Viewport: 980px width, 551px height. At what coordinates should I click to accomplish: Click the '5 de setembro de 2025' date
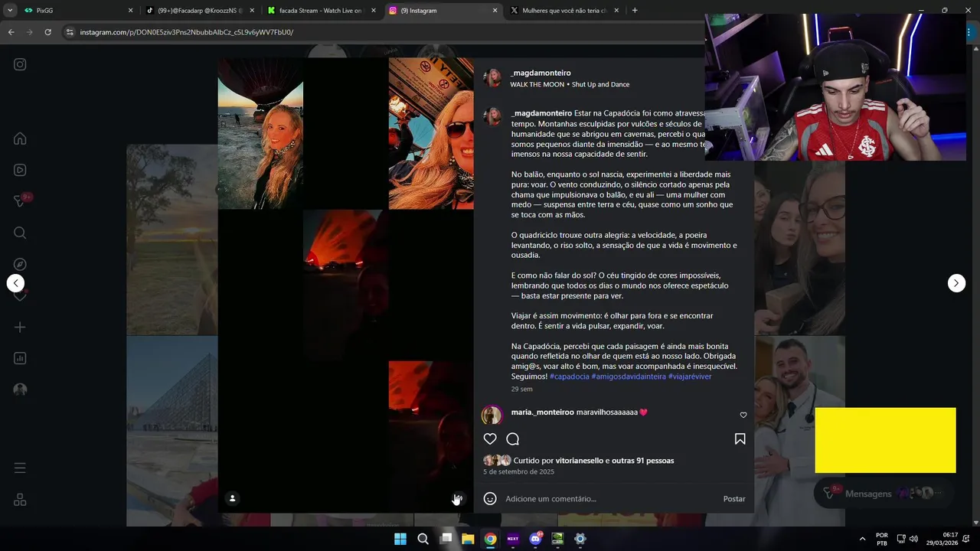518,471
